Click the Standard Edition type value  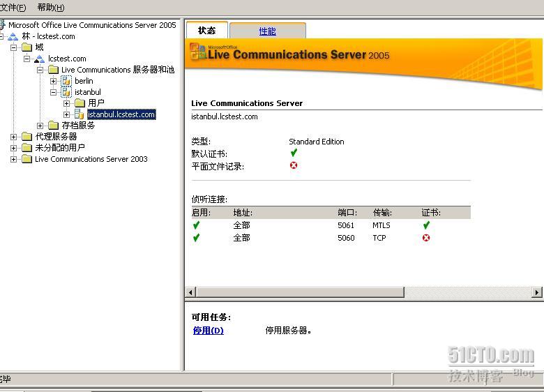click(317, 142)
